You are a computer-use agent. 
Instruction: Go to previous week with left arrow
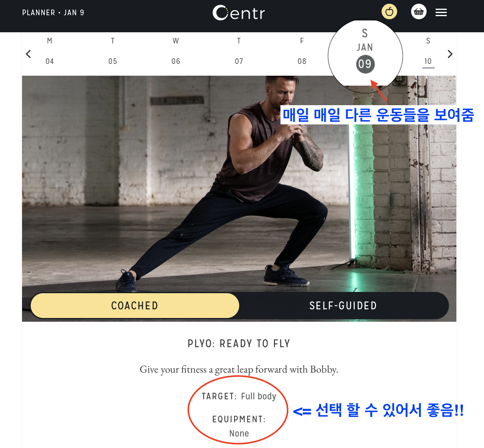[x=28, y=54]
